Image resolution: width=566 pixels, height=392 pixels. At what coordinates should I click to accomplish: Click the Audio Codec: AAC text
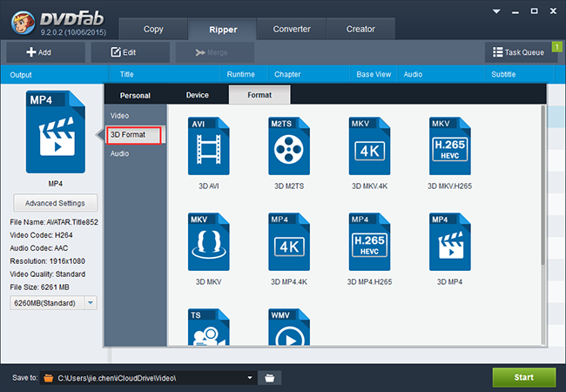pyautogui.click(x=39, y=248)
